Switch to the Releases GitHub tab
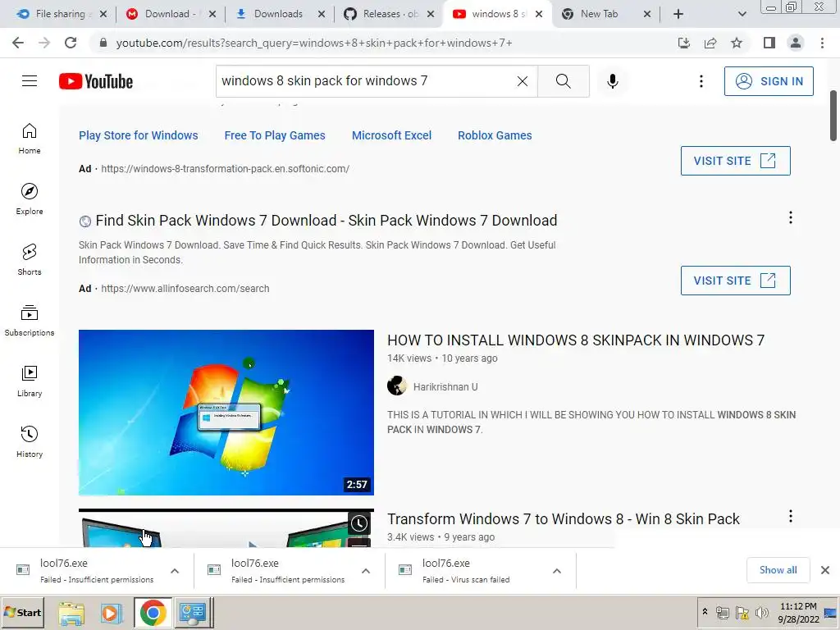 point(388,14)
